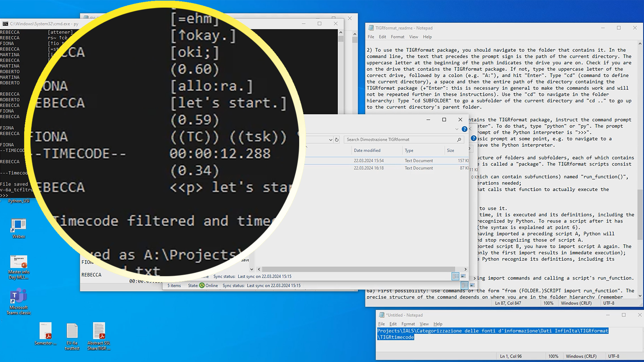Click the '157 KB' size cell

point(463,161)
